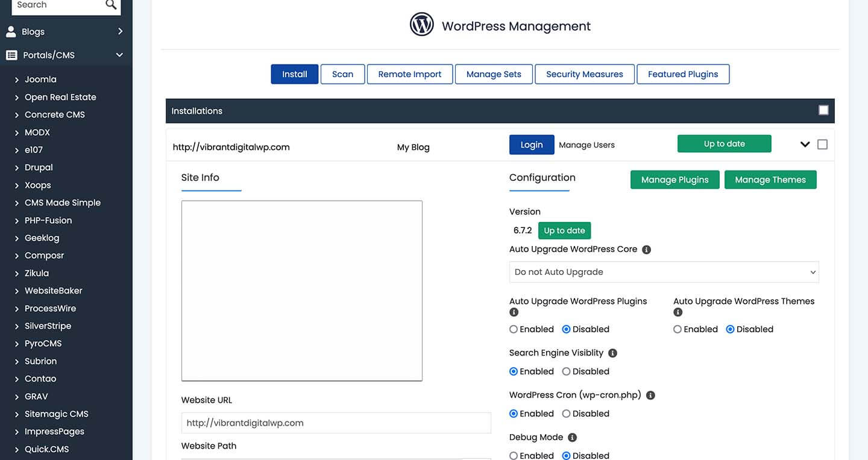Expand the MODX tree item
Image resolution: width=868 pixels, height=460 pixels.
click(17, 133)
